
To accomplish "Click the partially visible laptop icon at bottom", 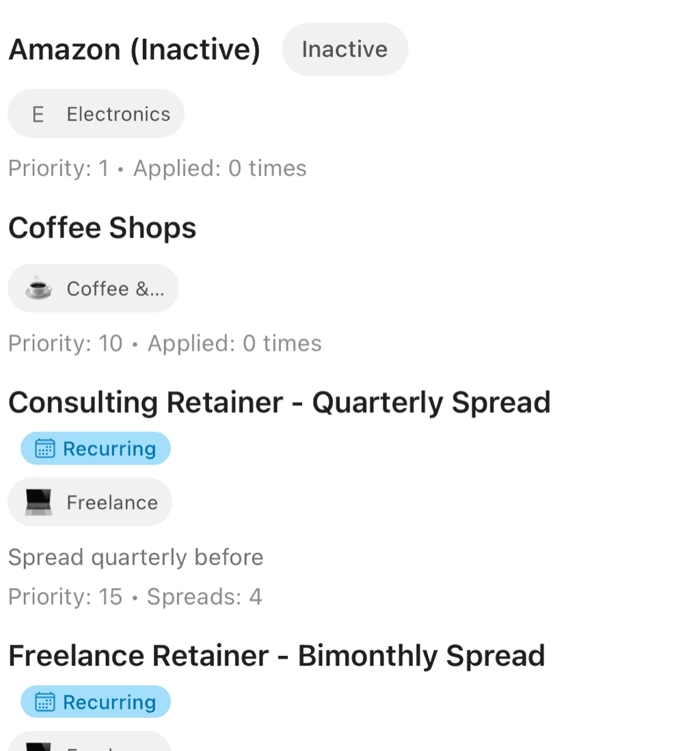I will (38, 746).
